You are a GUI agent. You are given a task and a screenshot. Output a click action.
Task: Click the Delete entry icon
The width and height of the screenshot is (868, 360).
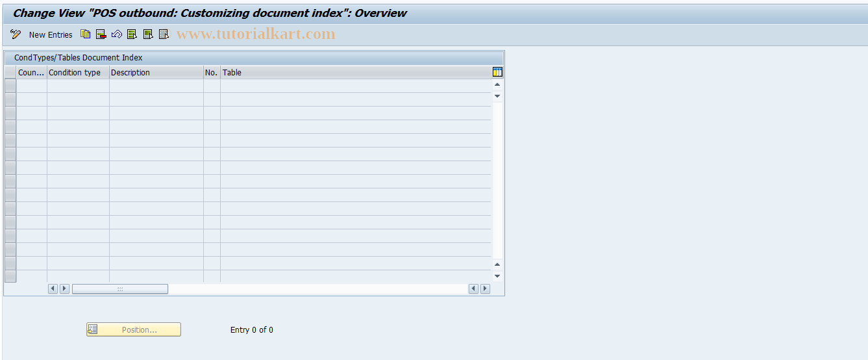(101, 34)
